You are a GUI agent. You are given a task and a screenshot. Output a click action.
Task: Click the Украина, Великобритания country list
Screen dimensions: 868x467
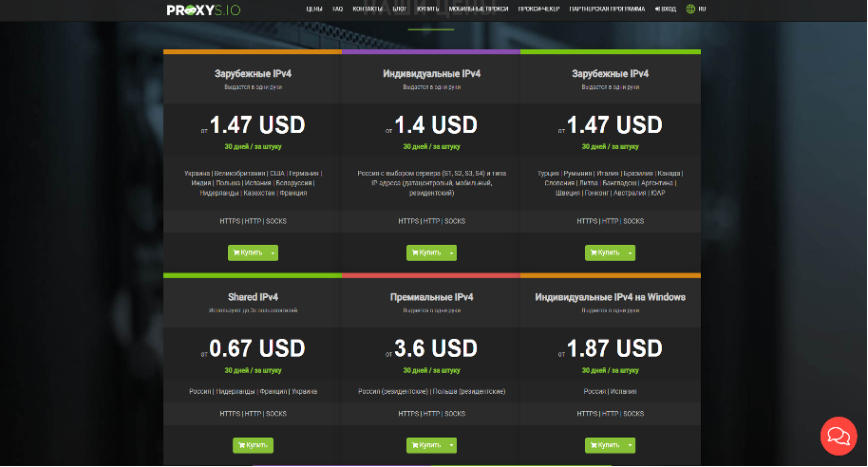(x=253, y=183)
